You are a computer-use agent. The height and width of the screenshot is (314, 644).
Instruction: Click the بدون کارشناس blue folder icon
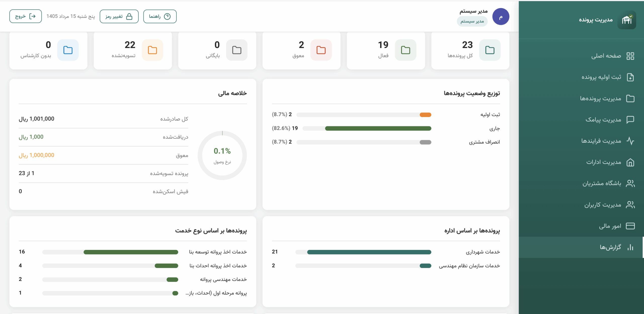coord(68,50)
